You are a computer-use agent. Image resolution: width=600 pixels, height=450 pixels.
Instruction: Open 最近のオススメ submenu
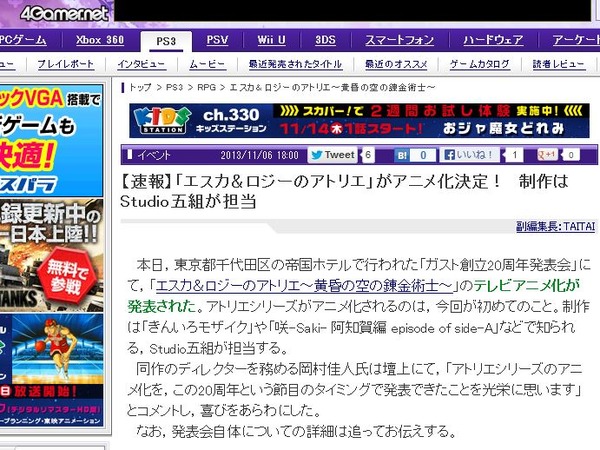[396, 64]
